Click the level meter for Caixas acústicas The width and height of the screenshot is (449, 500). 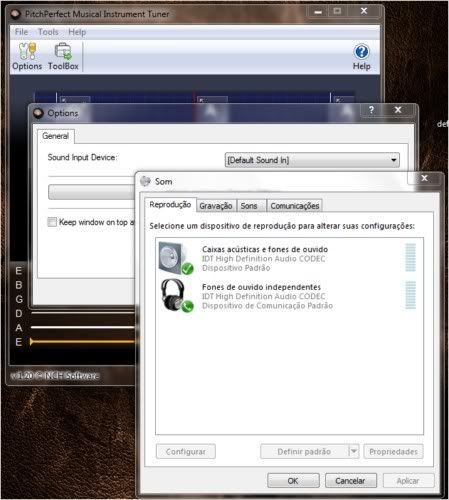coord(410,258)
